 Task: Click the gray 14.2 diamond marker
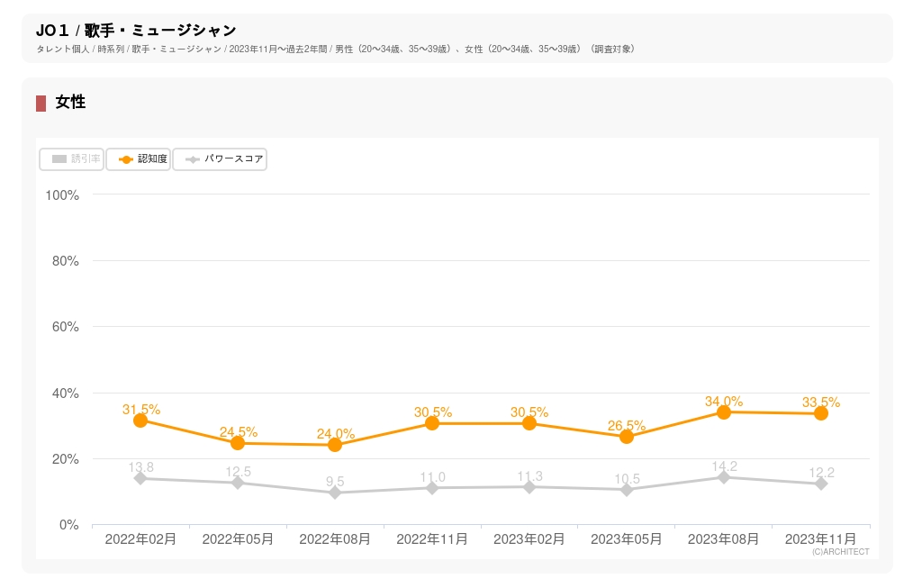(724, 477)
